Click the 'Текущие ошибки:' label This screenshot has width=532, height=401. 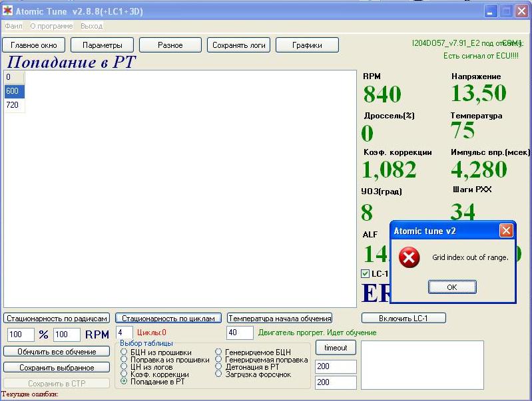pos(30,394)
